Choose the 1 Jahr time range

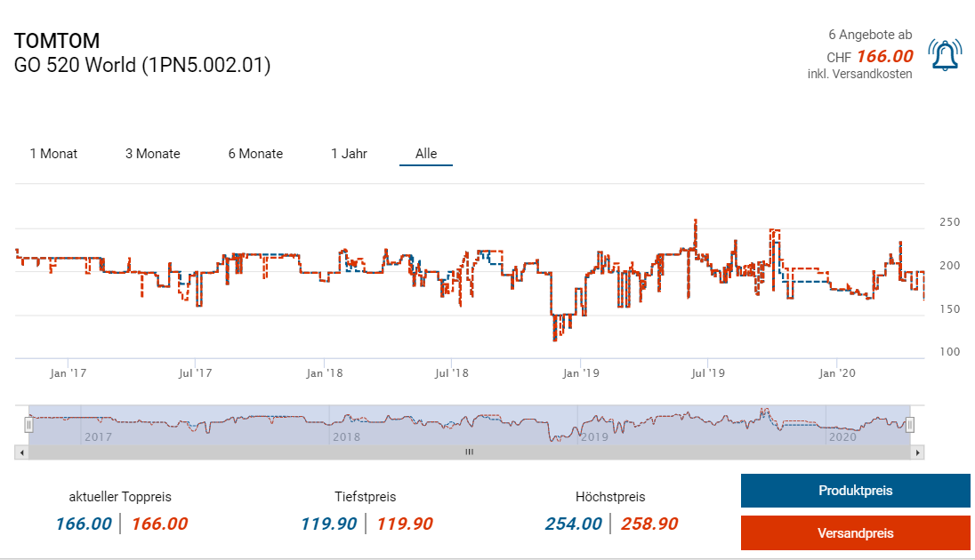click(x=349, y=154)
